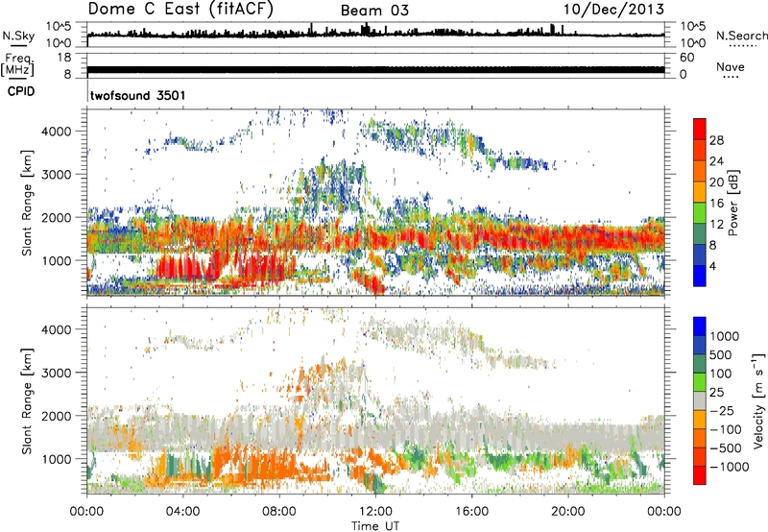Click the '16' power scale value
This screenshot has width=768, height=532.
coord(716,204)
